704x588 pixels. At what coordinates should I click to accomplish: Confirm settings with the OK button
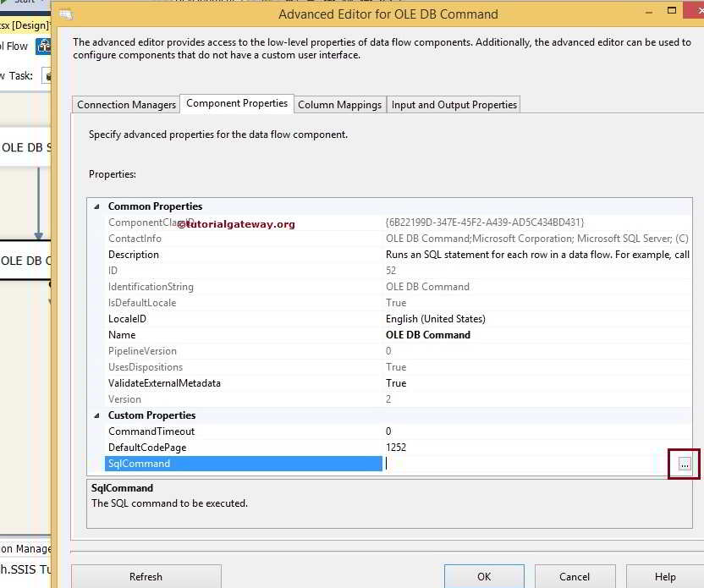[x=484, y=576]
